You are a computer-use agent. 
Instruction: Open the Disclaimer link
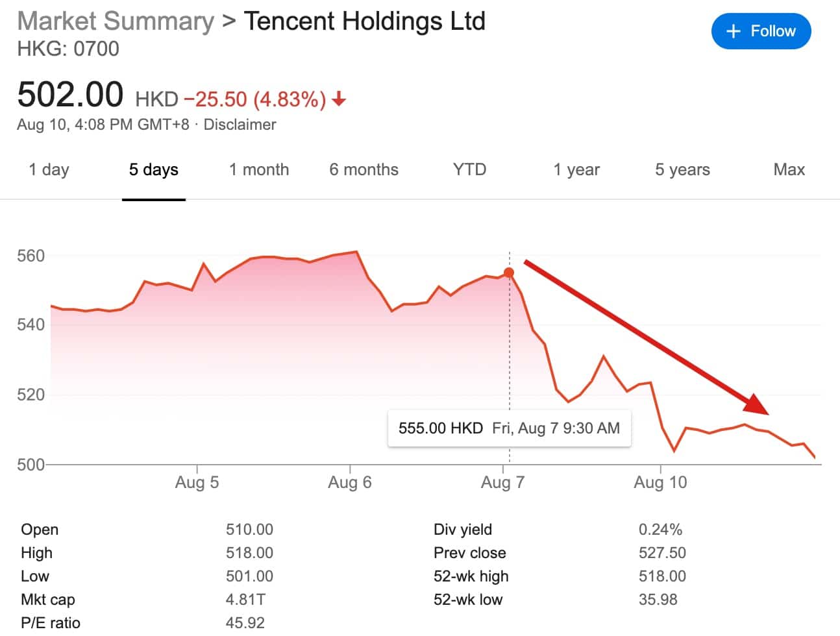pyautogui.click(x=240, y=125)
